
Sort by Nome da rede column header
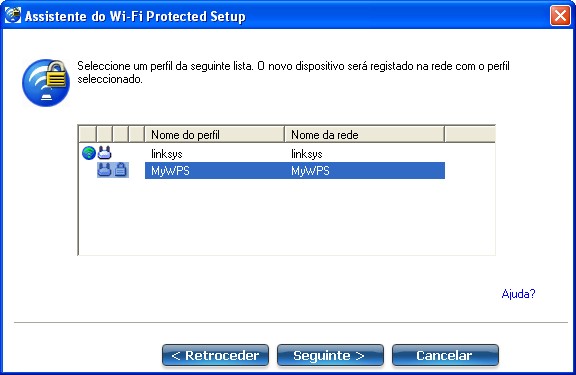point(364,134)
